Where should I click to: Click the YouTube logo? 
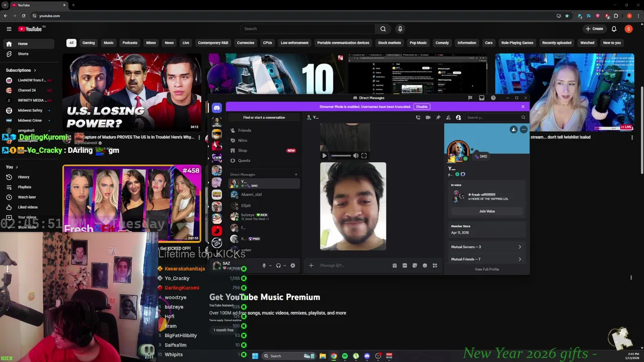coord(30,29)
